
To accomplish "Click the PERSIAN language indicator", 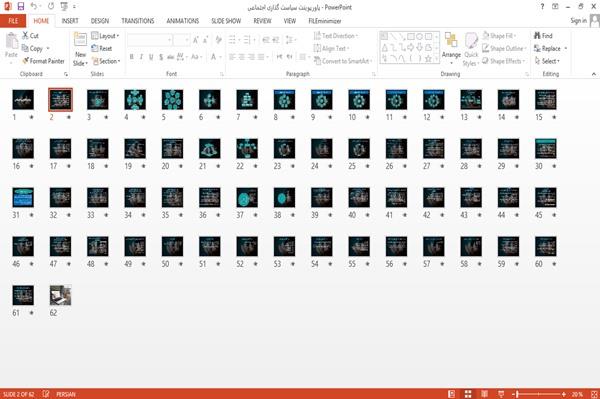I will coord(66,394).
